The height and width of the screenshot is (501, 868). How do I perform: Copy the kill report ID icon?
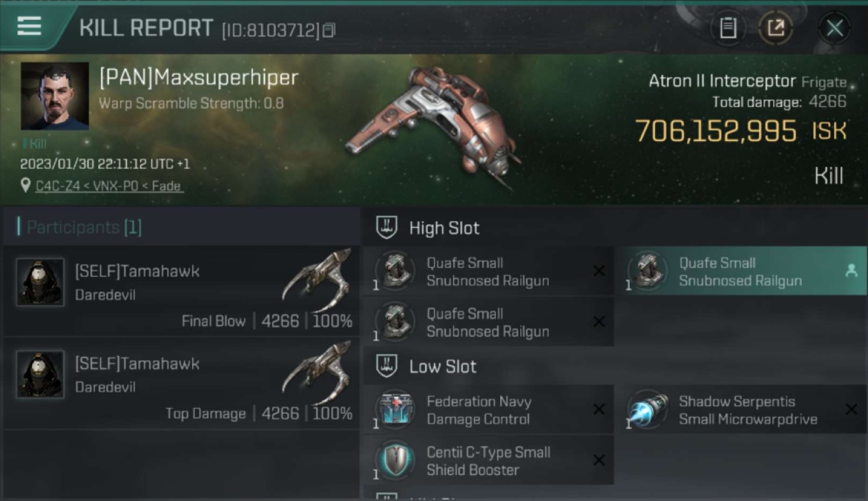(x=329, y=31)
